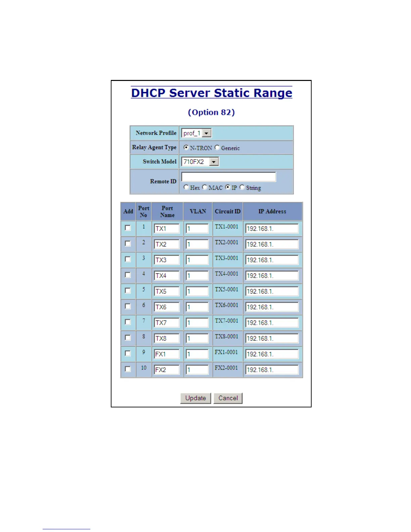Edit the Port Name field TX8
Image resolution: width=411 pixels, height=532 pixels.
[167, 338]
